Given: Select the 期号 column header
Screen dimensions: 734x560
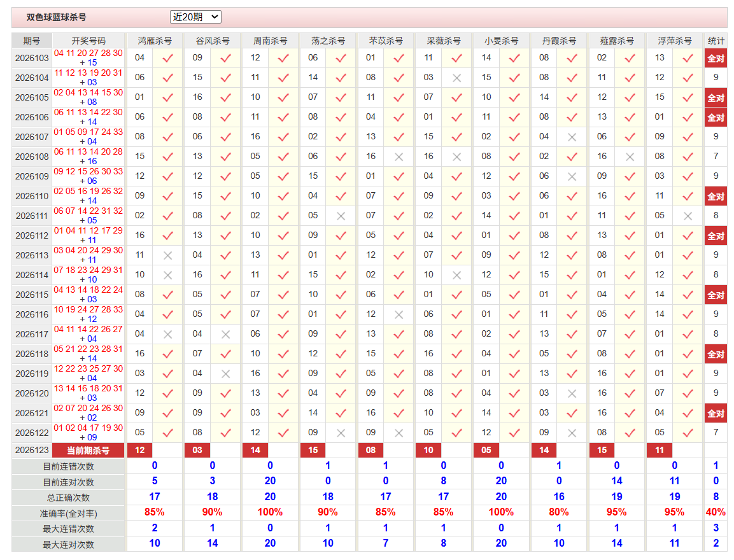Looking at the screenshot, I should coord(31,41).
